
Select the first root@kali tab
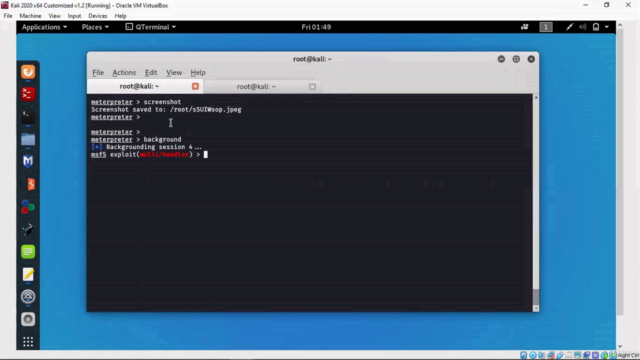[145, 86]
